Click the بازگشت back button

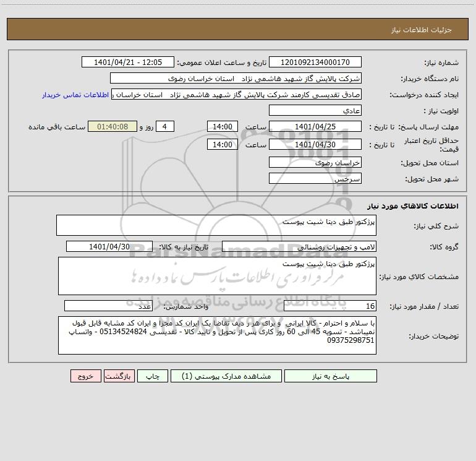(119, 376)
